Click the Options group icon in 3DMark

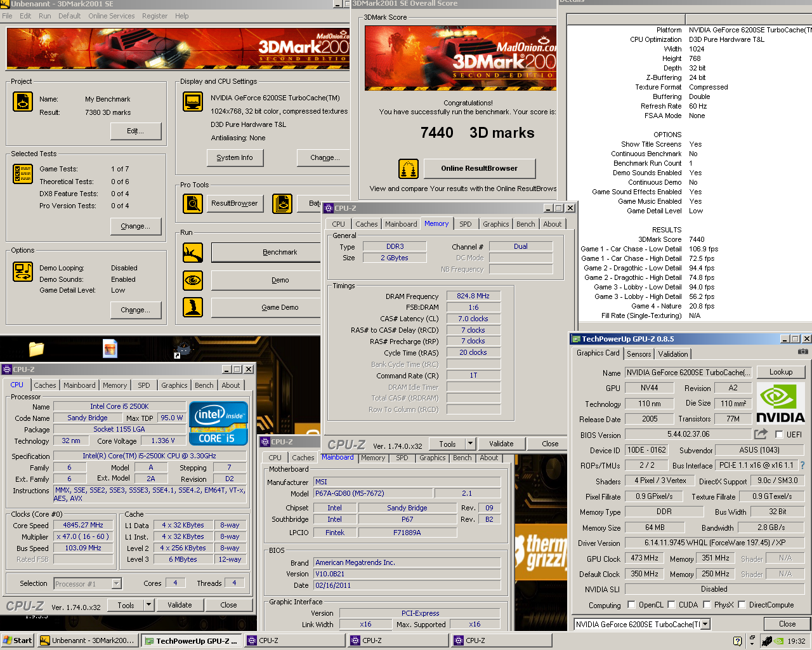point(23,271)
